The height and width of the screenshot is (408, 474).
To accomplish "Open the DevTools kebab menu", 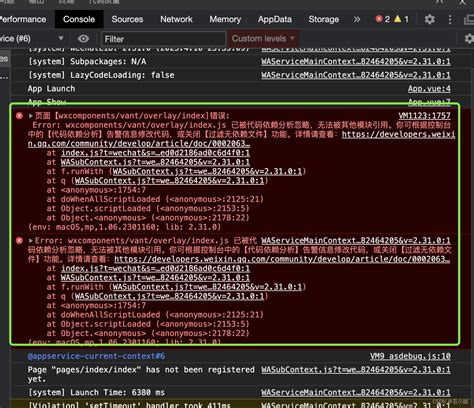I will pyautogui.click(x=450, y=19).
